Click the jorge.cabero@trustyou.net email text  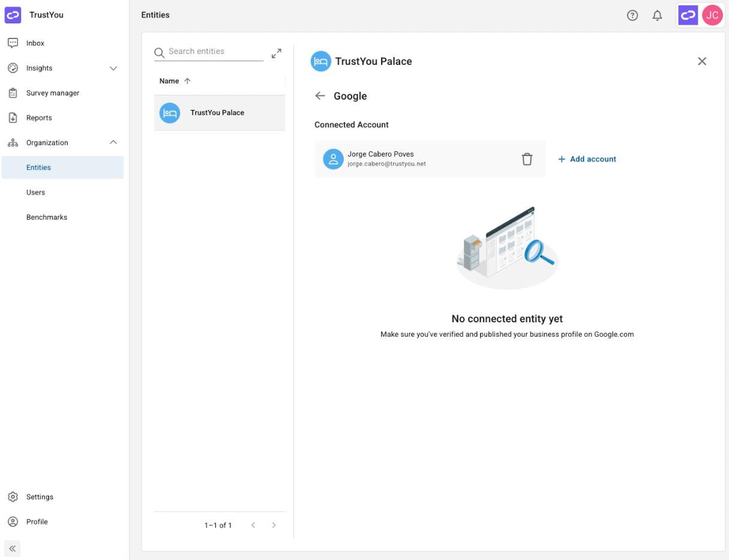point(386,164)
